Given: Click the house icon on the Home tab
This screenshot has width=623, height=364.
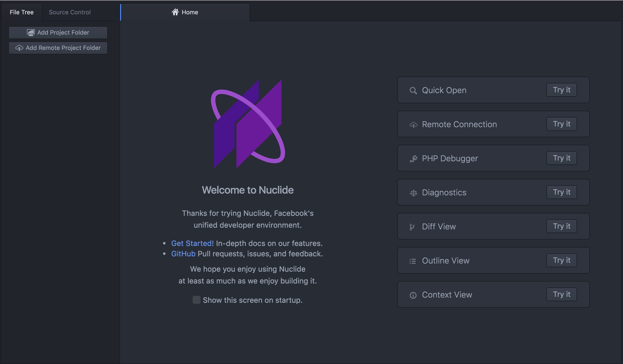Looking at the screenshot, I should click(176, 12).
